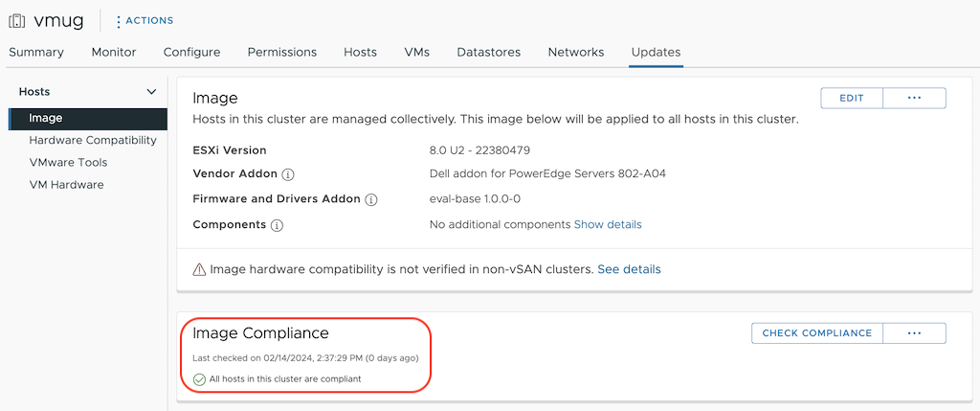Click the Firmware and Drivers Addon info icon
Image resolution: width=980 pixels, height=411 pixels.
(371, 199)
